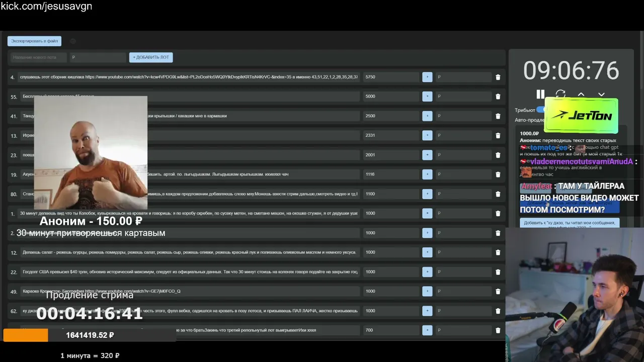Delete the 700-ruble lot via trash icon
The height and width of the screenshot is (362, 644).
click(x=498, y=330)
